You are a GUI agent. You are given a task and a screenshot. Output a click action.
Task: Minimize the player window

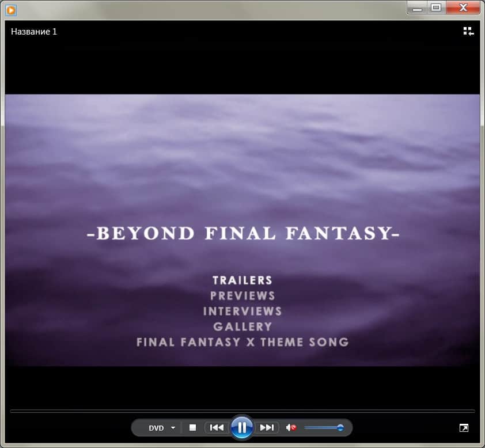tap(417, 7)
